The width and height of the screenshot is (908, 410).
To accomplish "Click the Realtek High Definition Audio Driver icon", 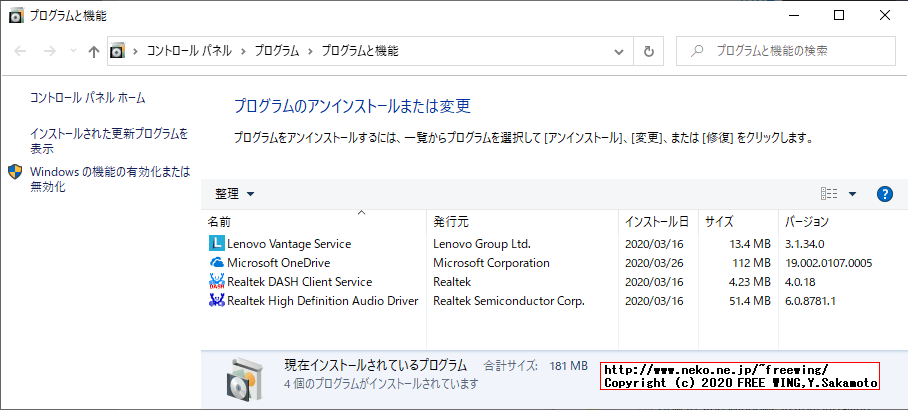I will 216,301.
